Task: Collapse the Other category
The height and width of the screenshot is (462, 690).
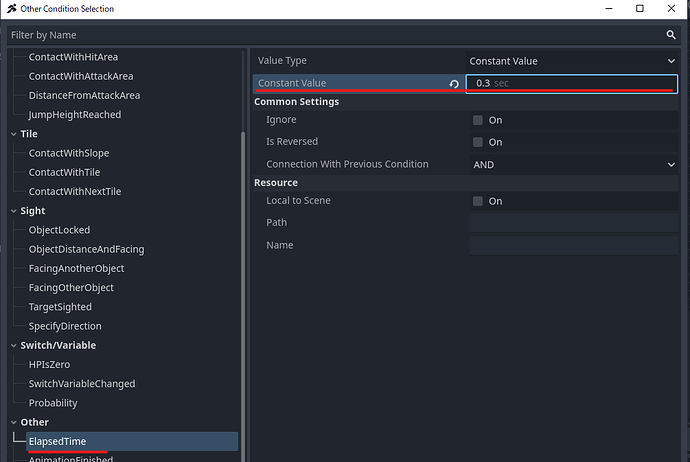Action: click(13, 422)
